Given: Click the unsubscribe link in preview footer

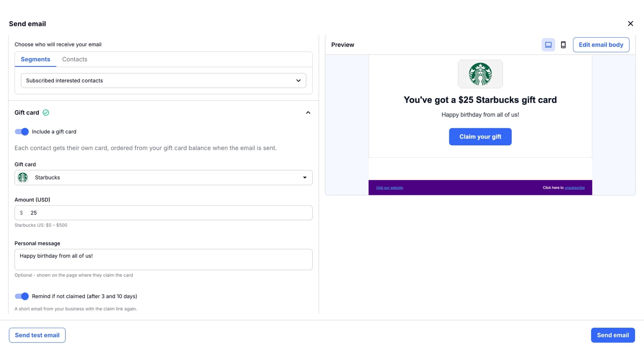Looking at the screenshot, I should (x=575, y=188).
